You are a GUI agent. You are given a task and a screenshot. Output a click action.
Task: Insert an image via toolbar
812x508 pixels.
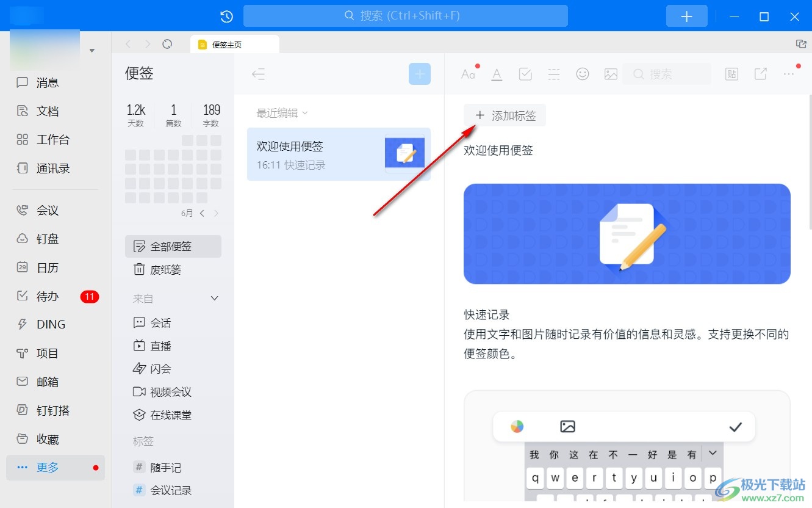point(611,74)
